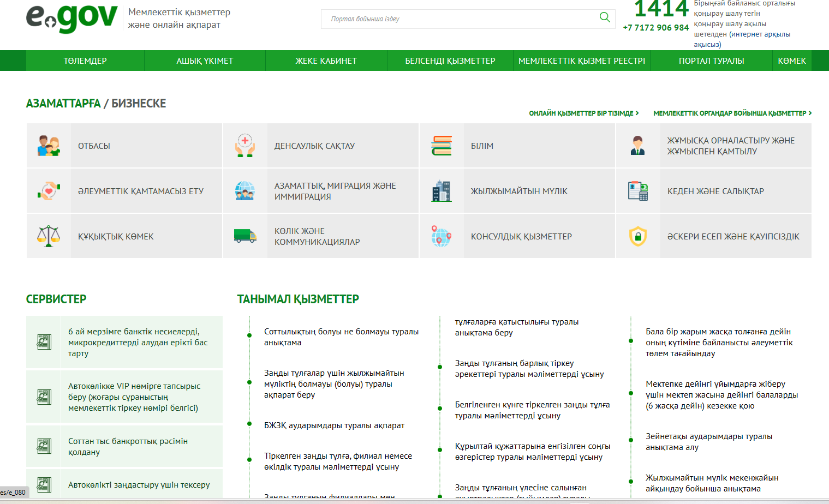This screenshot has width=829, height=504.
Task: Open Заңды тұлғаның барлық тіркеу әрекеттері link
Action: tap(529, 369)
